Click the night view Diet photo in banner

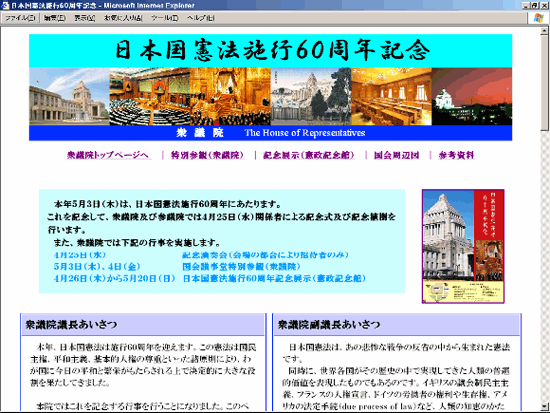click(x=472, y=96)
